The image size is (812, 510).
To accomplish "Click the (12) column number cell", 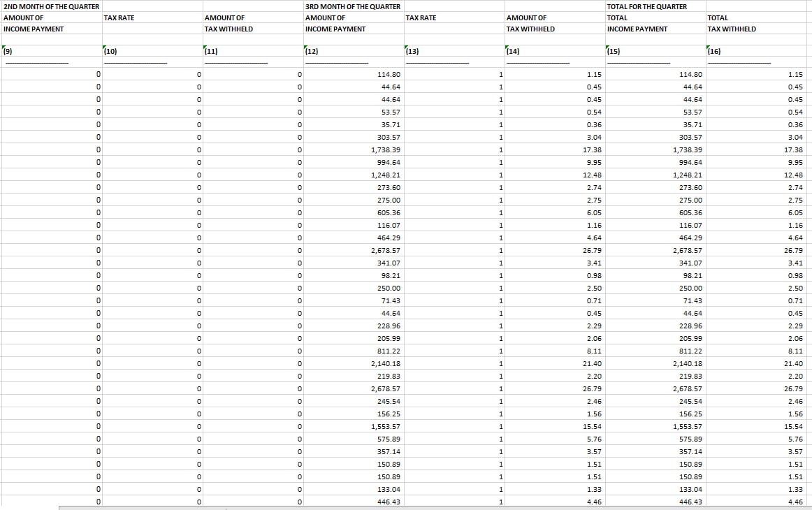I will 312,51.
